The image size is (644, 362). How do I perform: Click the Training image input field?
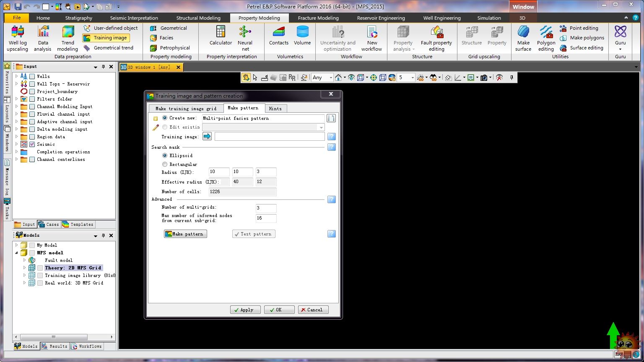[x=270, y=136]
